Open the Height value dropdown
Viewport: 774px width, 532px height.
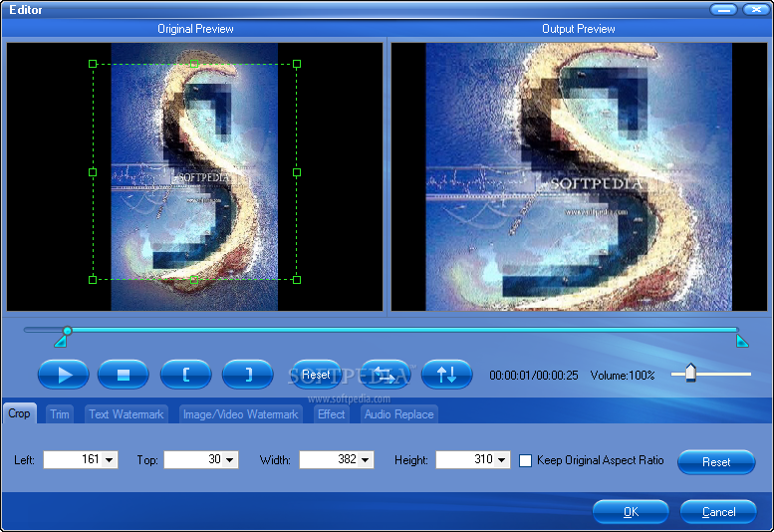[x=501, y=460]
